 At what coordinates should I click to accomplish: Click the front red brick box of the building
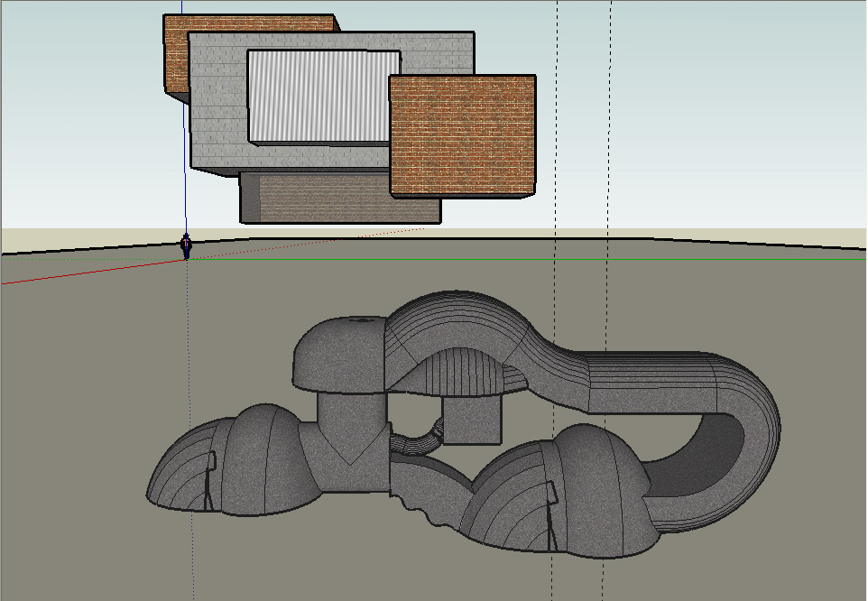pos(463,136)
